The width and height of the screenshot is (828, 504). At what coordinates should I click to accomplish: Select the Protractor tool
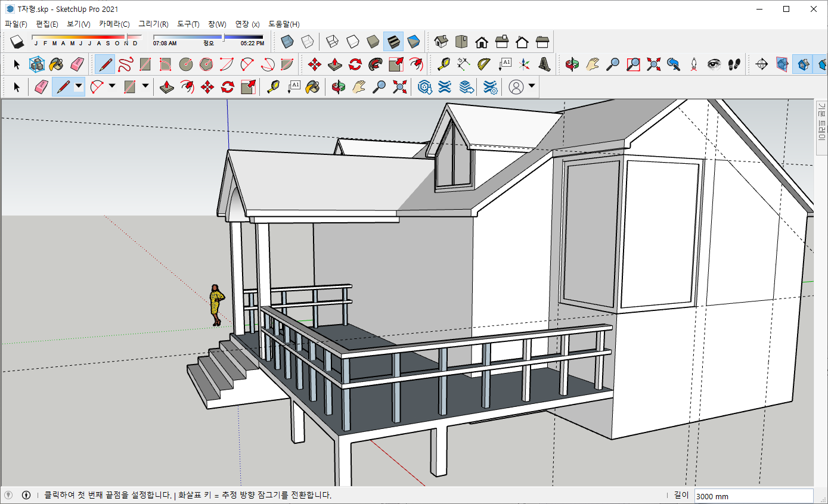pos(484,64)
